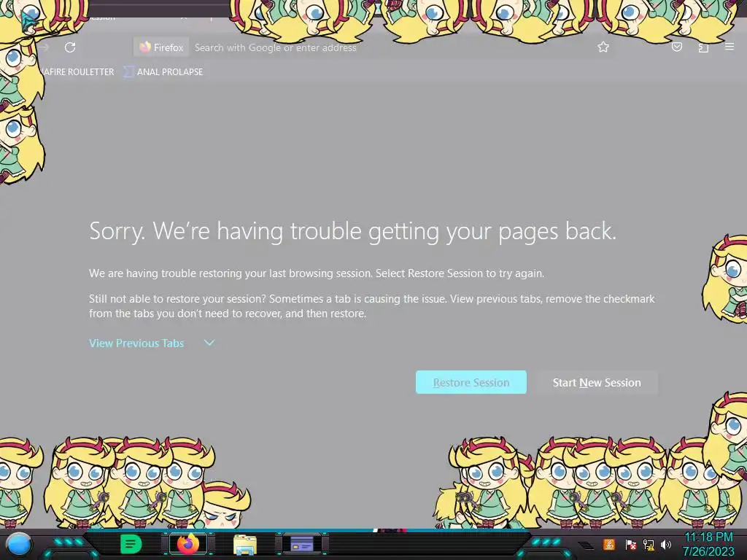Click the Firefox identity label in address bar
The image size is (747, 560).
click(161, 47)
